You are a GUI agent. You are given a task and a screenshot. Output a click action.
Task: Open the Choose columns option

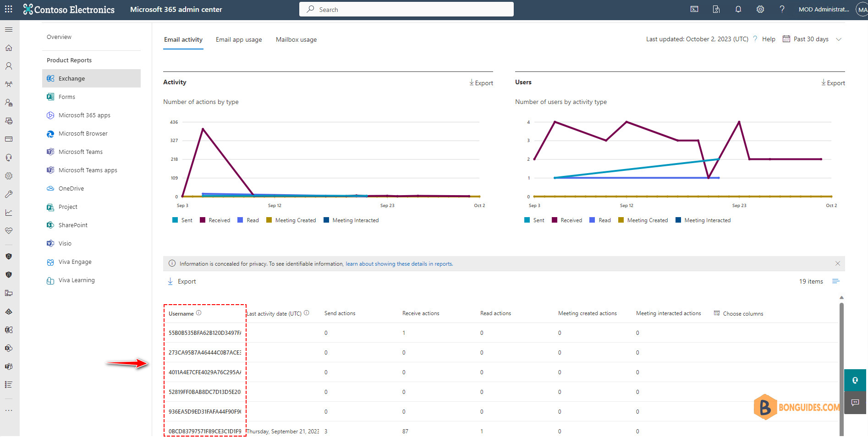coord(738,313)
